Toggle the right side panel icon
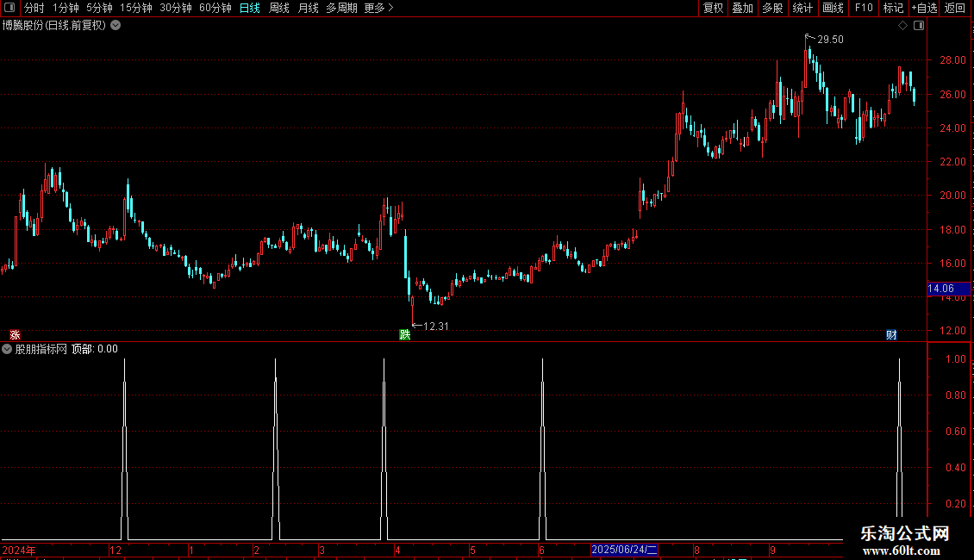 (x=919, y=26)
